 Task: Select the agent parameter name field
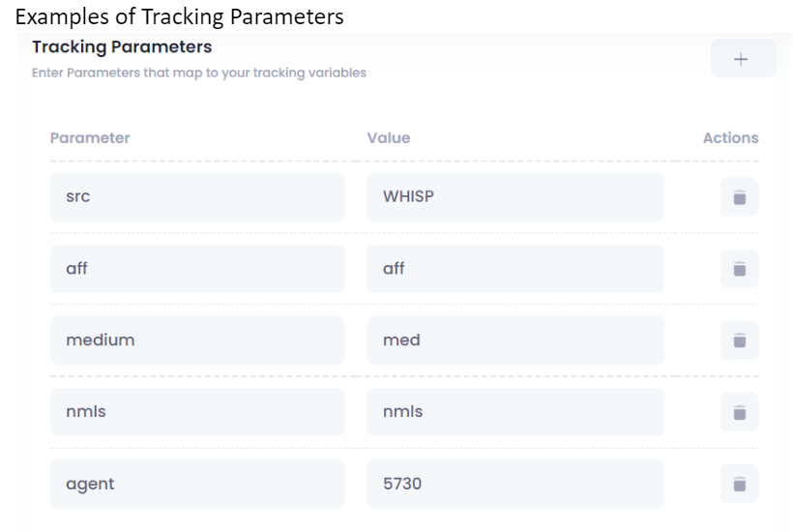tap(197, 484)
